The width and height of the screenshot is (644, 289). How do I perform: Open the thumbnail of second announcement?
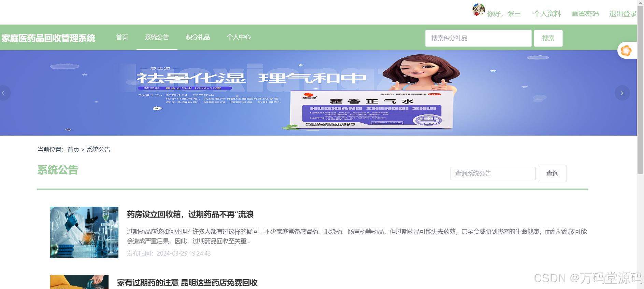pos(79,282)
